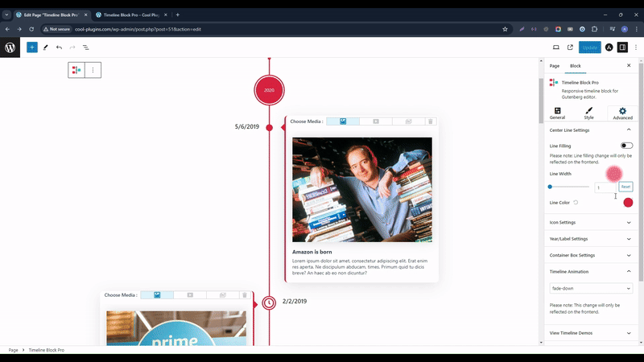The height and width of the screenshot is (362, 644).
Task: Open block options three-dot menu
Action: pos(93,71)
